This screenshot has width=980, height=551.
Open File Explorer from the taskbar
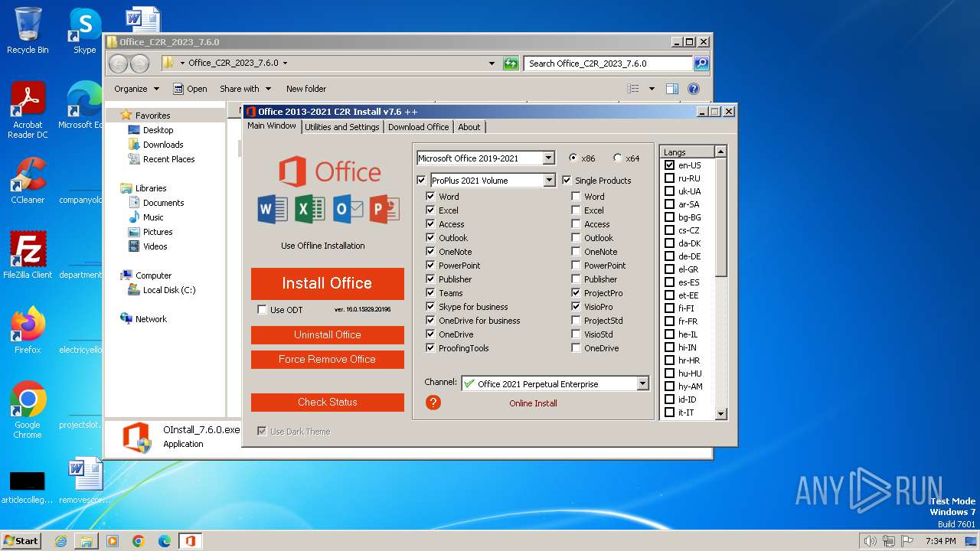(87, 541)
